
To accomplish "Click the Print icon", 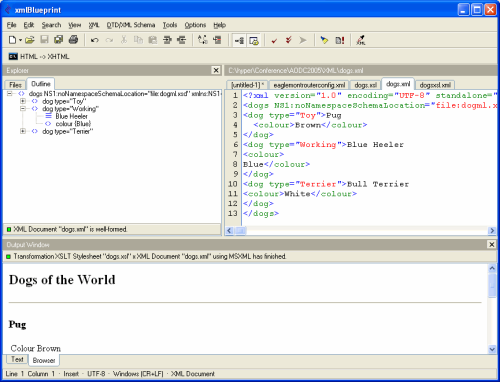I will [73, 40].
